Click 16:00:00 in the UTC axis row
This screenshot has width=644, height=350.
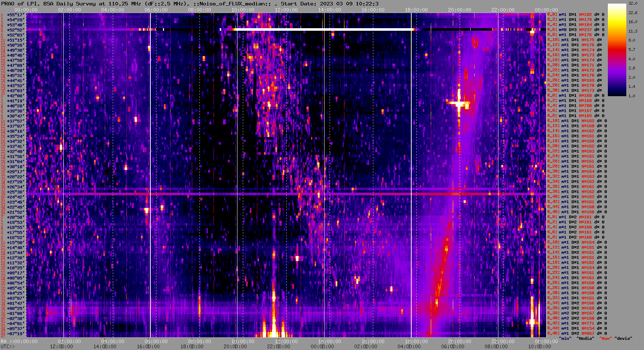click(x=148, y=346)
